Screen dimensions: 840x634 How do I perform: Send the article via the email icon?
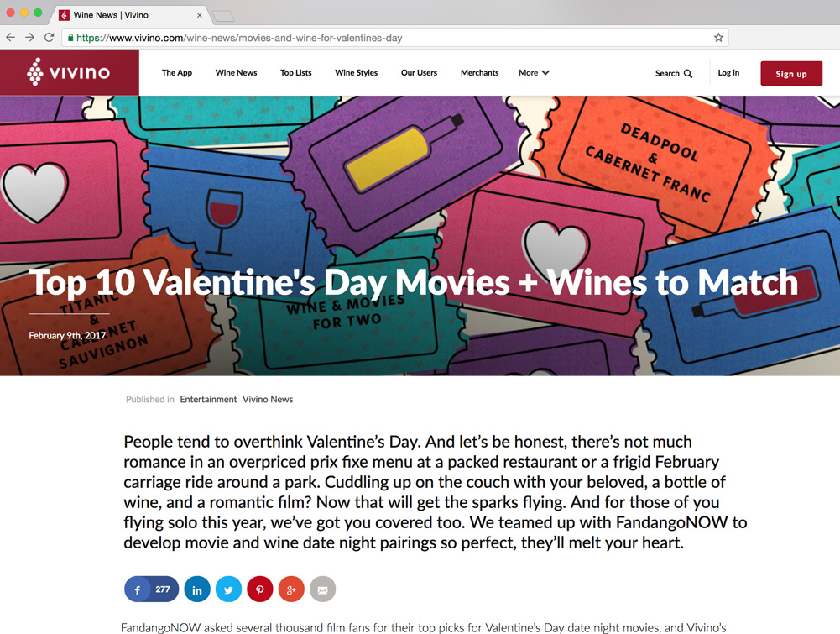click(322, 589)
